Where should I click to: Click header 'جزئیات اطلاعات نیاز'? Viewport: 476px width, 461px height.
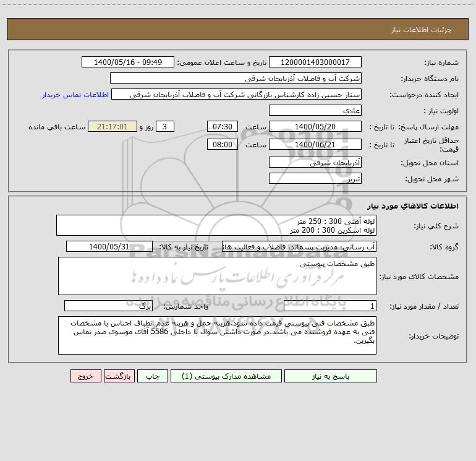(x=422, y=30)
